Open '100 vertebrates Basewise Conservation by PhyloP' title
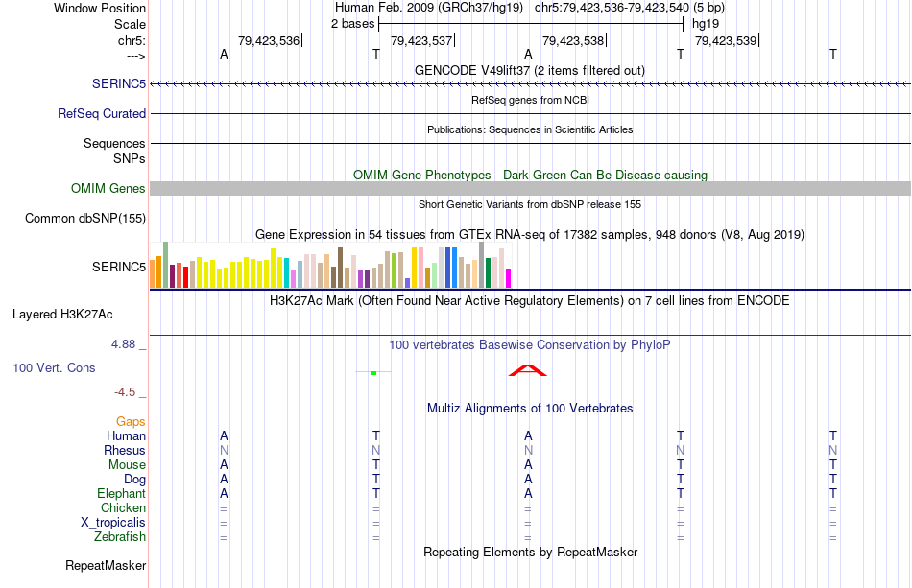 point(530,345)
